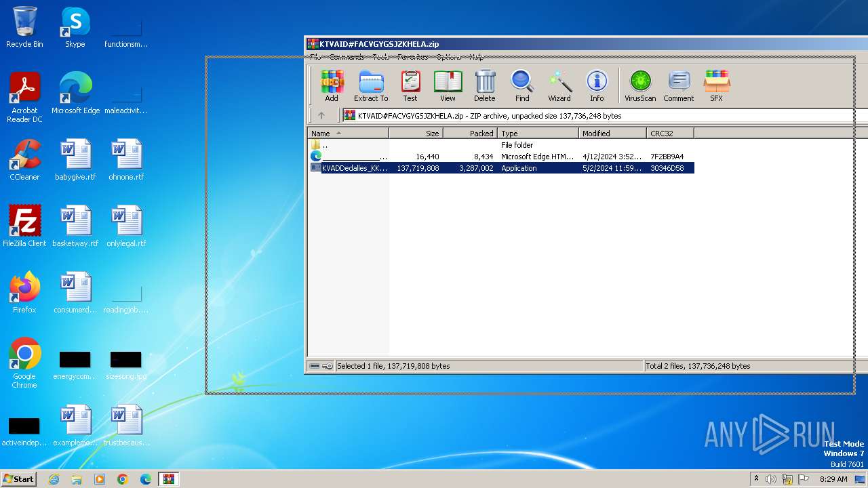
Task: Show hidden tray icons arrow
Action: click(x=756, y=479)
